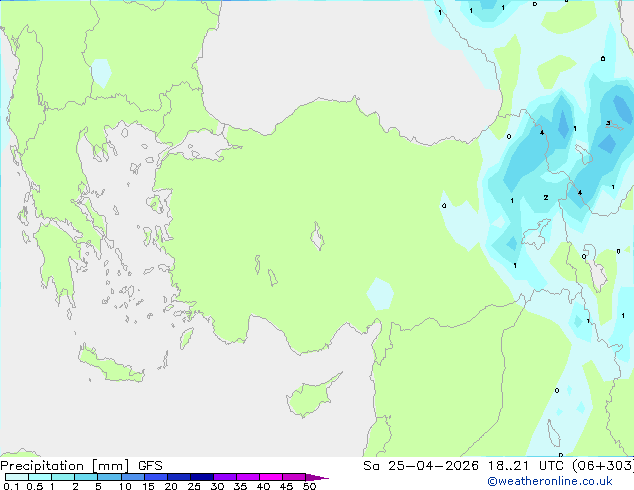634x490 pixels.
Task: Click the 'UTC' label in the timestamp
Action: click(551, 466)
